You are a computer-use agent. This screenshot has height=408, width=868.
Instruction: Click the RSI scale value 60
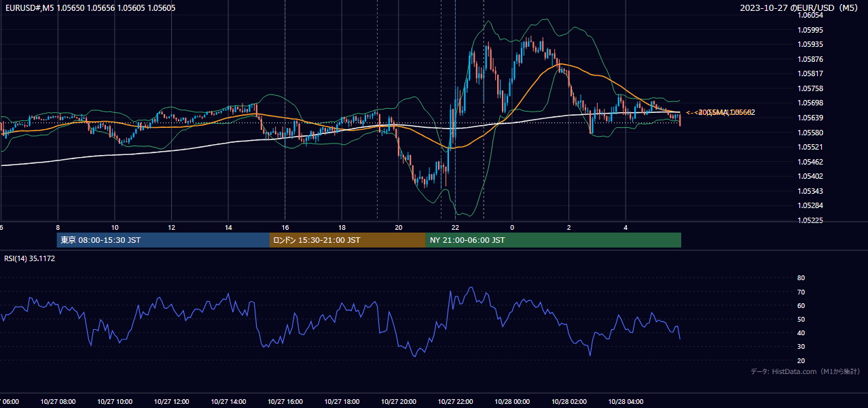(x=801, y=305)
